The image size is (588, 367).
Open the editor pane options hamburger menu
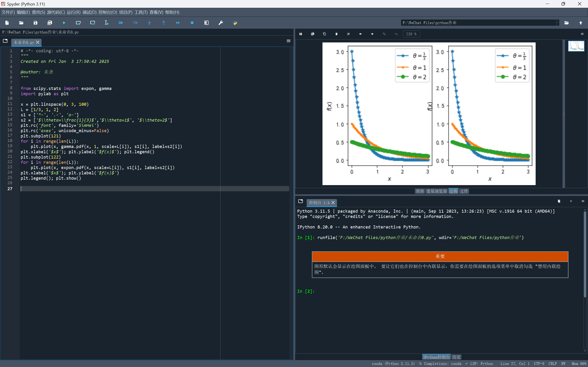click(x=289, y=41)
